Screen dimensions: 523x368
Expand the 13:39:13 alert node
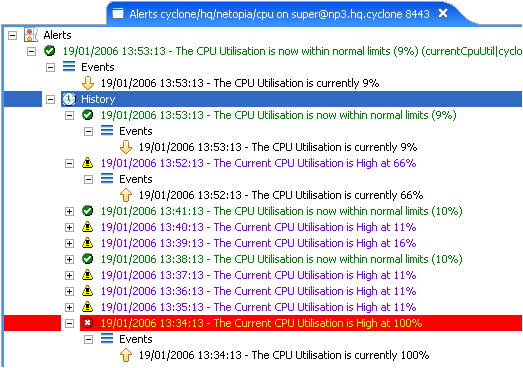(69, 244)
